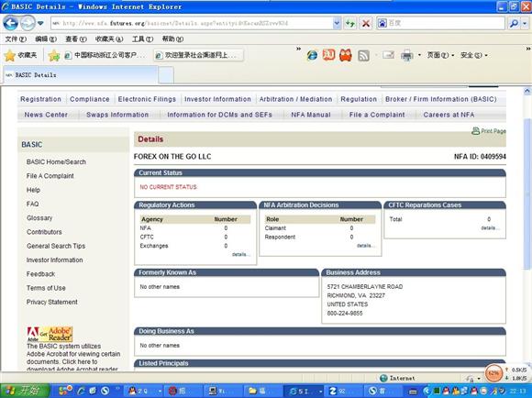Image resolution: width=532 pixels, height=398 pixels.
Task: Click the RSS feeds icon
Action: (363, 55)
